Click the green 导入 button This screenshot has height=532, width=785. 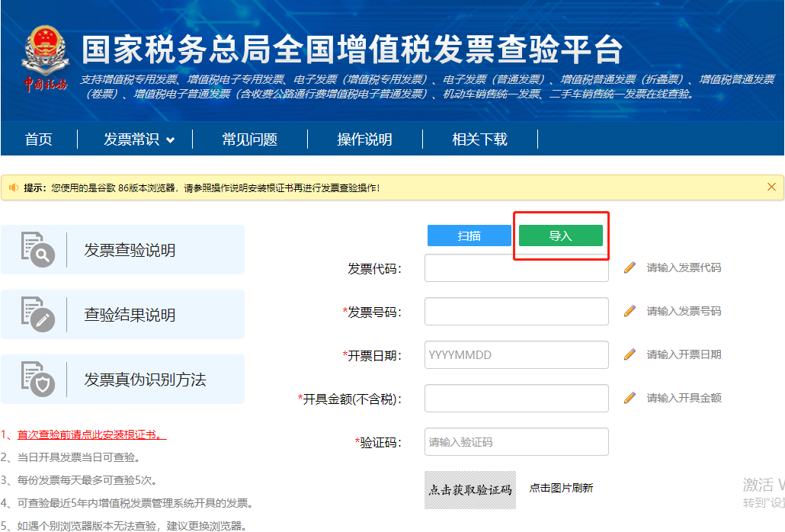point(560,236)
